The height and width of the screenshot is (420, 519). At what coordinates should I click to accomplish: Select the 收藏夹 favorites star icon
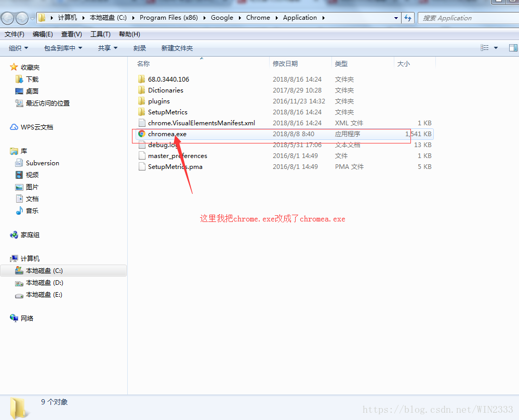14,67
